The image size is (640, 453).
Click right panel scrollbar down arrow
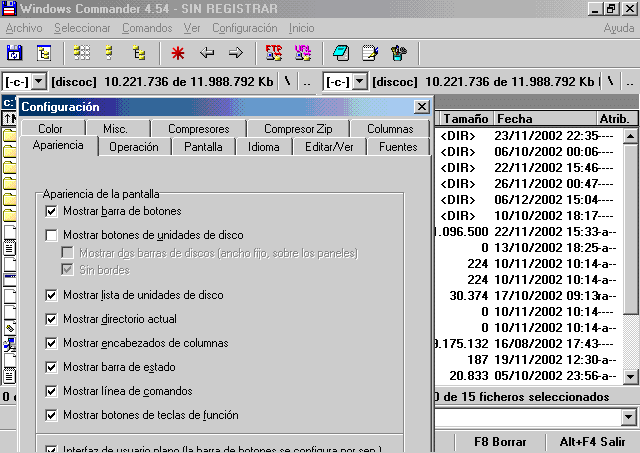631,377
